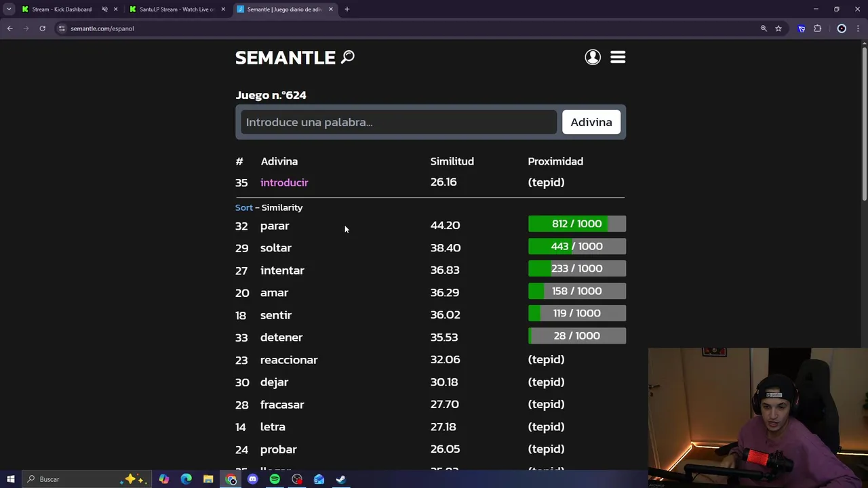Screen dimensions: 868x488
Task: Click the SEMANTLE title text
Action: [x=285, y=58]
